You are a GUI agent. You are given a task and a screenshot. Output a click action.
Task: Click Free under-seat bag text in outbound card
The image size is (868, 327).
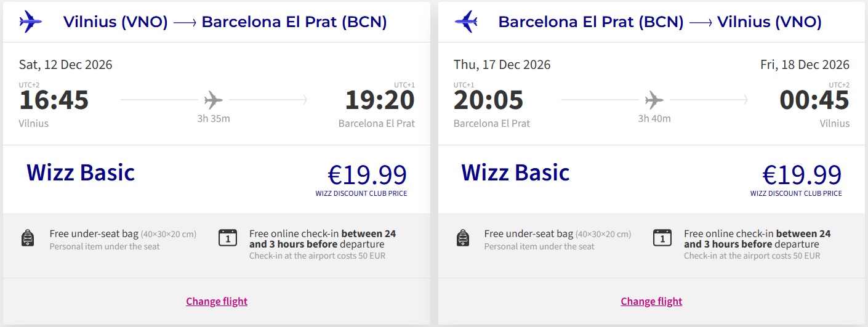(94, 234)
